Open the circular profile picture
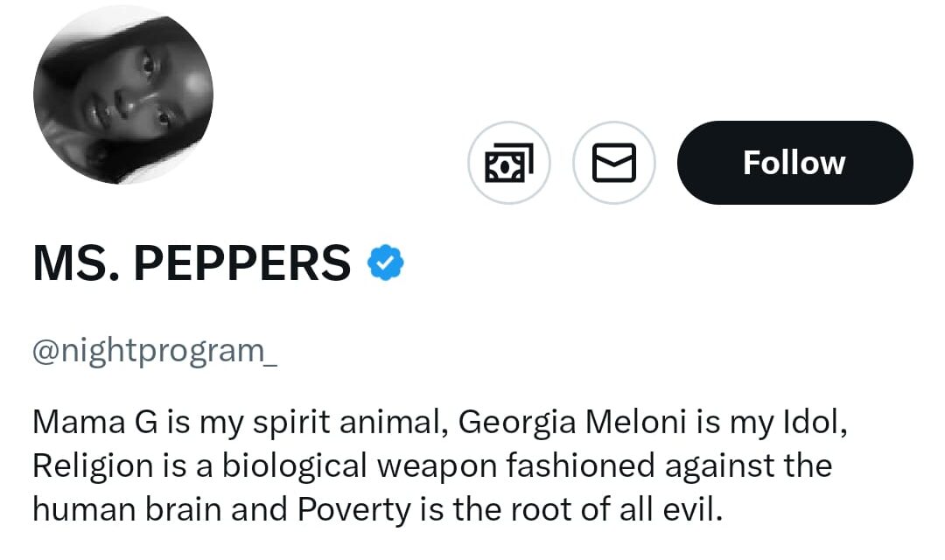Image resolution: width=945 pixels, height=560 pixels. click(123, 94)
